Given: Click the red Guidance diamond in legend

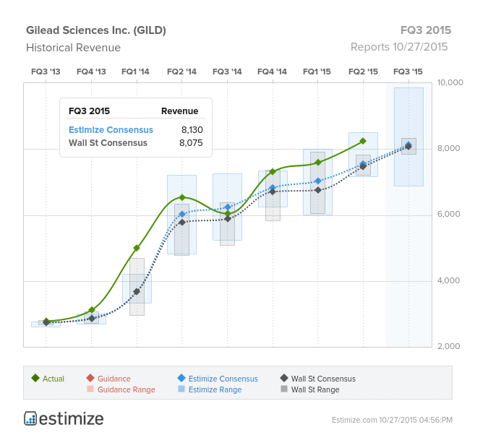Looking at the screenshot, I should [90, 378].
